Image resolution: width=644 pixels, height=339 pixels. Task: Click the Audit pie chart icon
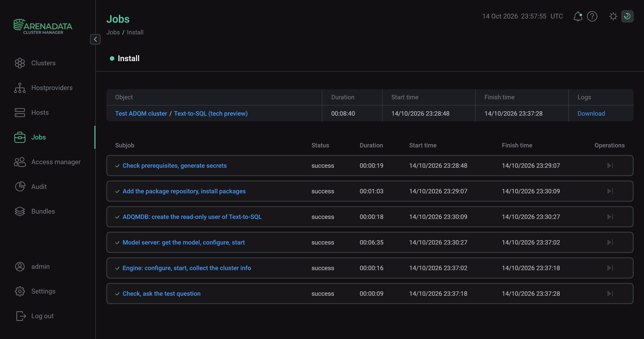coord(20,186)
